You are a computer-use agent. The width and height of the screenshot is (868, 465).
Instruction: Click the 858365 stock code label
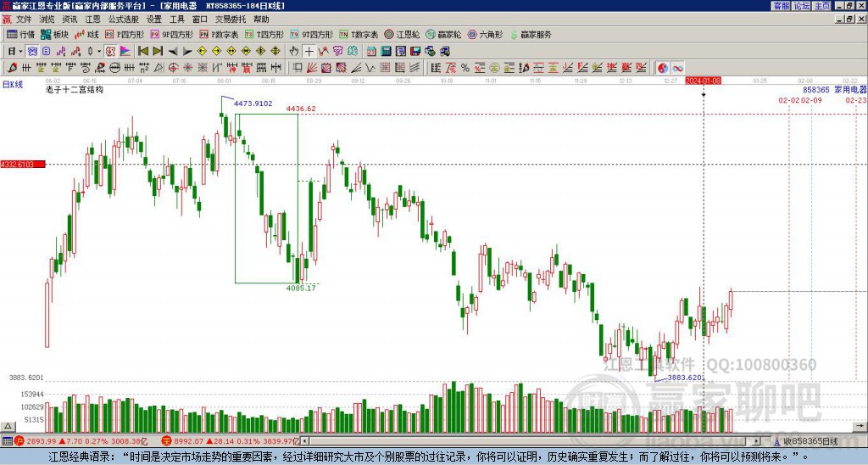[816, 89]
